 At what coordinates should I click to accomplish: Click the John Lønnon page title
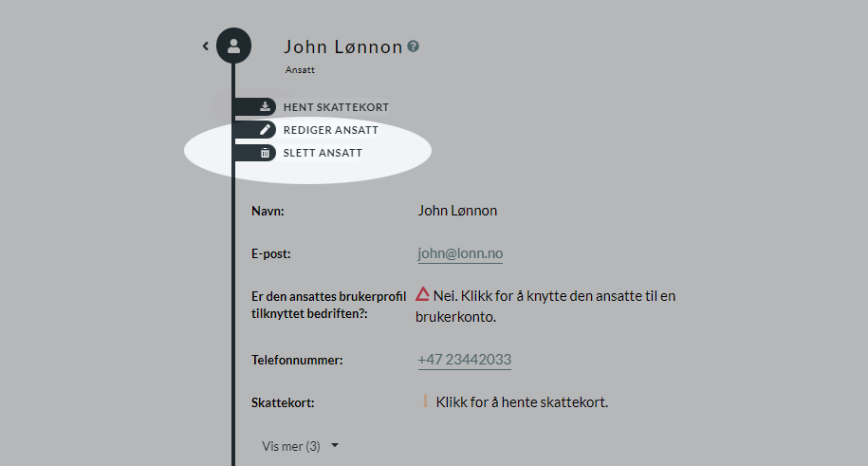coord(343,47)
